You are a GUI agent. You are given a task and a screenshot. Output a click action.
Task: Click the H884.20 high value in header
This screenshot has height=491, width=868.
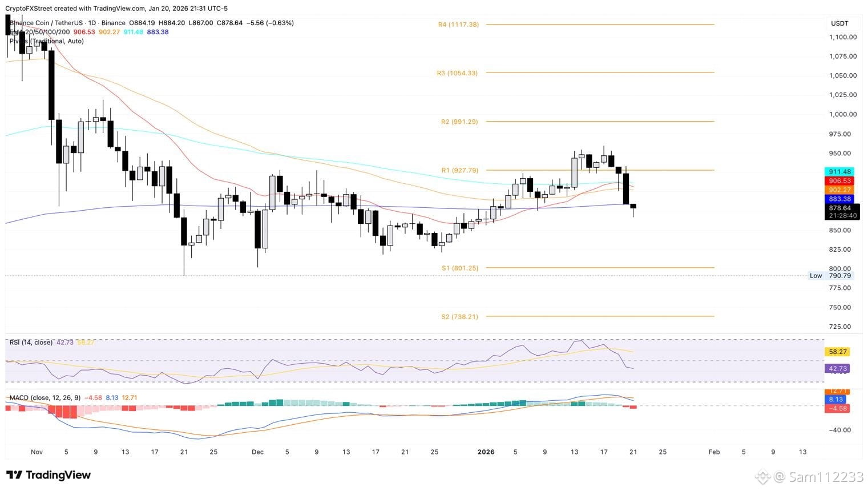(x=172, y=23)
